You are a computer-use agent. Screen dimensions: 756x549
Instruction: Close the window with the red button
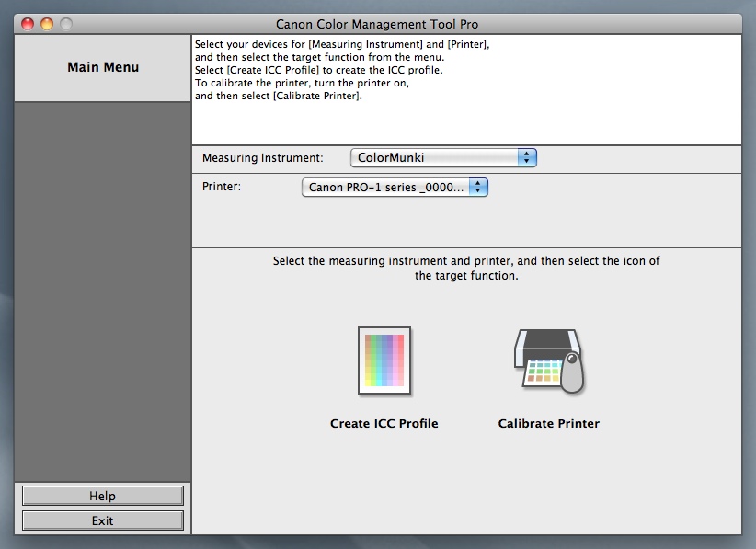click(28, 24)
